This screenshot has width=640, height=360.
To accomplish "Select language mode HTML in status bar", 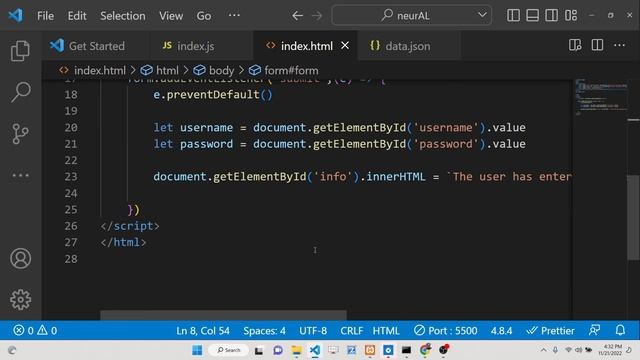I will tap(386, 330).
